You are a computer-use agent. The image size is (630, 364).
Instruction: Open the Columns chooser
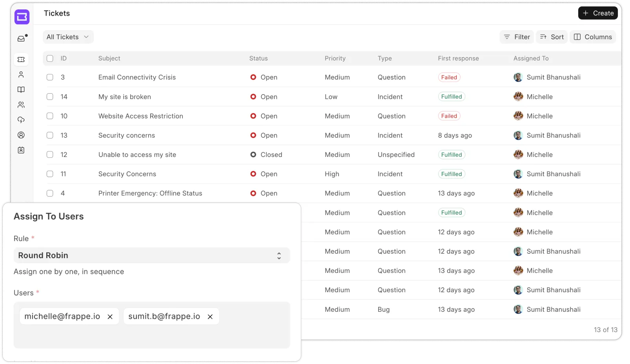[x=593, y=37]
